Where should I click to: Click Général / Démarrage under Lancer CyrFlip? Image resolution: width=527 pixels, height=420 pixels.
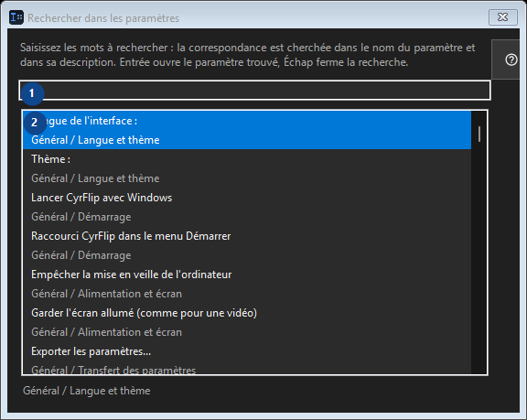[x=81, y=217]
